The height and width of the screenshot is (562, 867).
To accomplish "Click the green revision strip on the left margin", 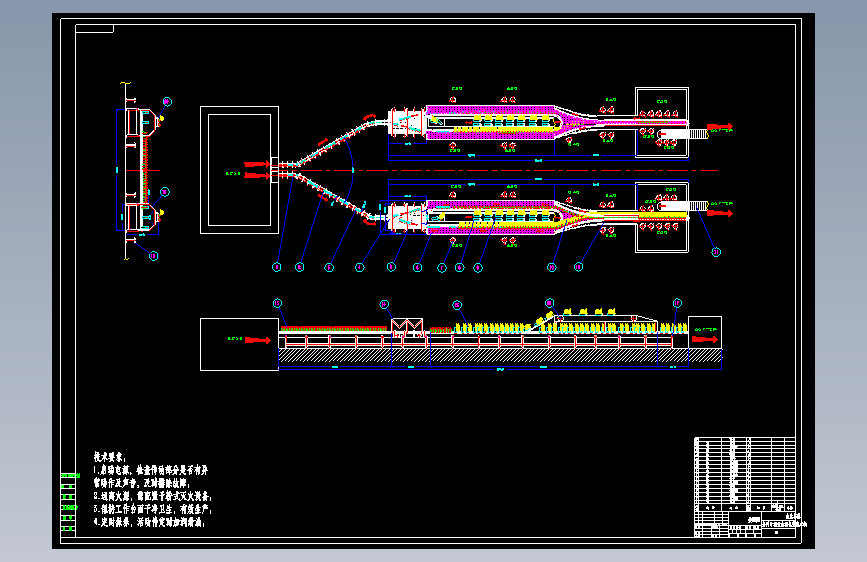I will pyautogui.click(x=68, y=502).
